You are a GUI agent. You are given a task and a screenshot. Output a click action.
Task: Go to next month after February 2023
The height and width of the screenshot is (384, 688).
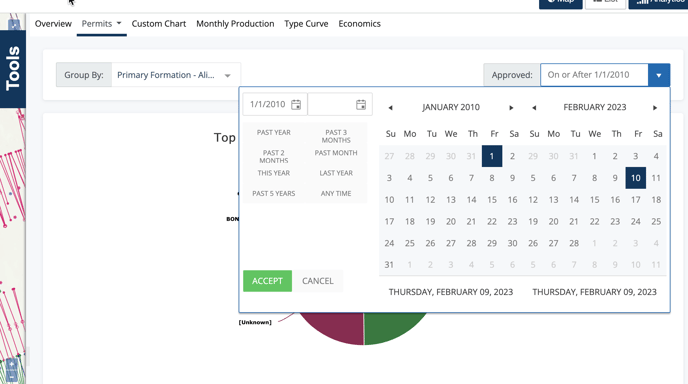click(655, 108)
